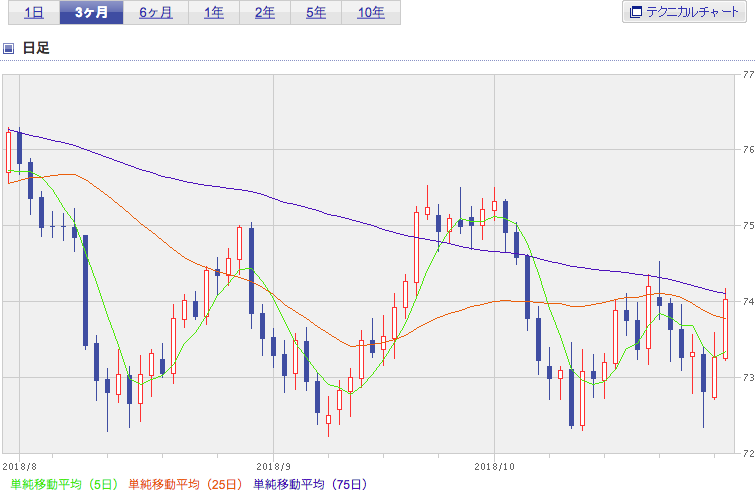Click the 74 y-axis price label
755x493 pixels.
coord(748,301)
